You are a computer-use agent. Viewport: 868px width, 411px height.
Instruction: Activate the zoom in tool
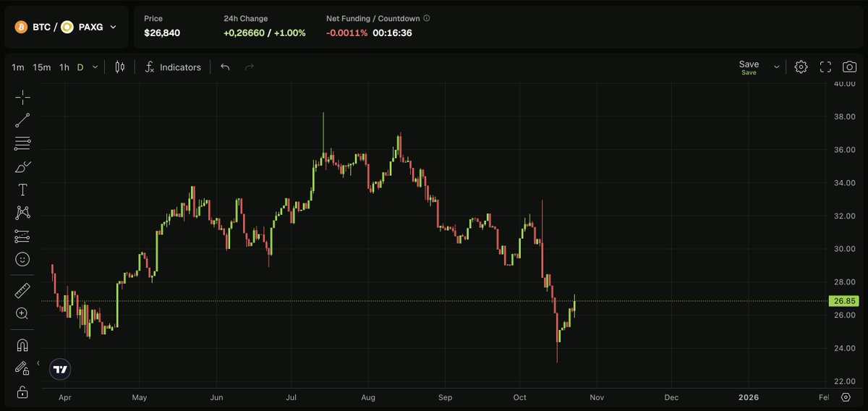22,313
